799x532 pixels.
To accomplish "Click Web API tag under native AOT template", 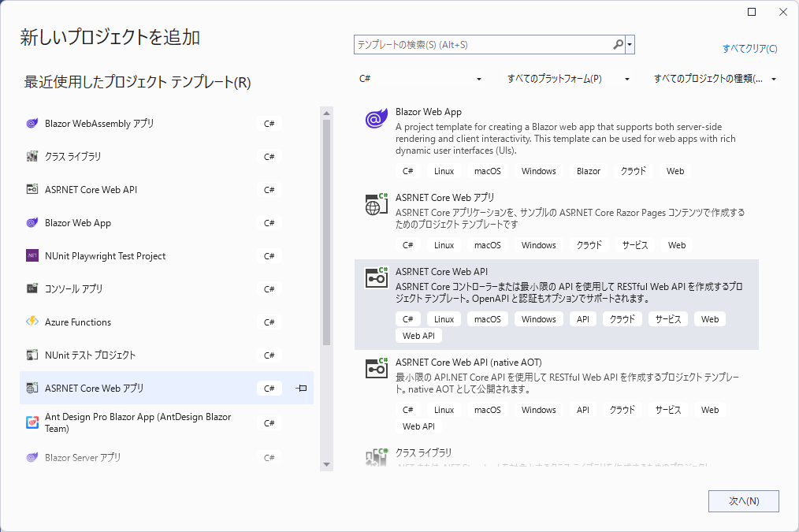I will click(419, 426).
